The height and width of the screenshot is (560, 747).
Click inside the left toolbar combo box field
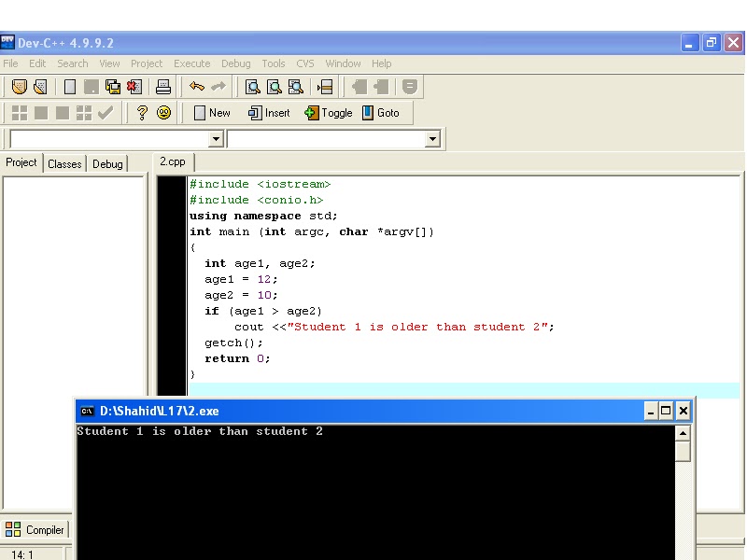tap(109, 139)
